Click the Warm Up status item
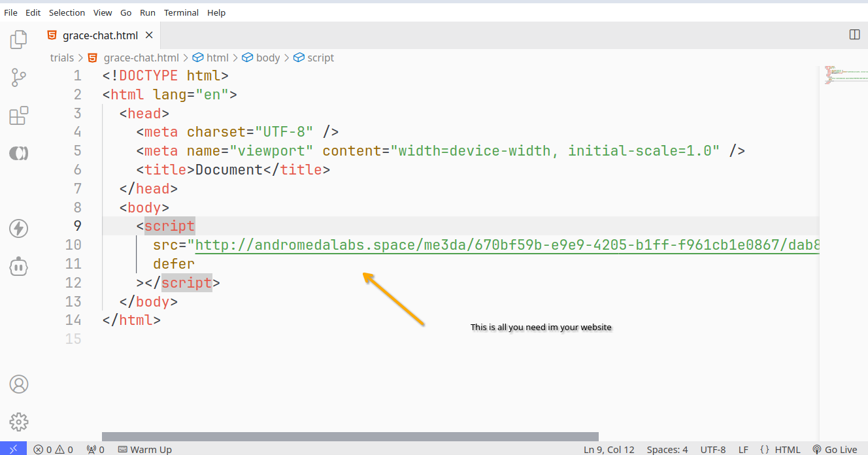Viewport: 868px width, 455px height. (144, 449)
